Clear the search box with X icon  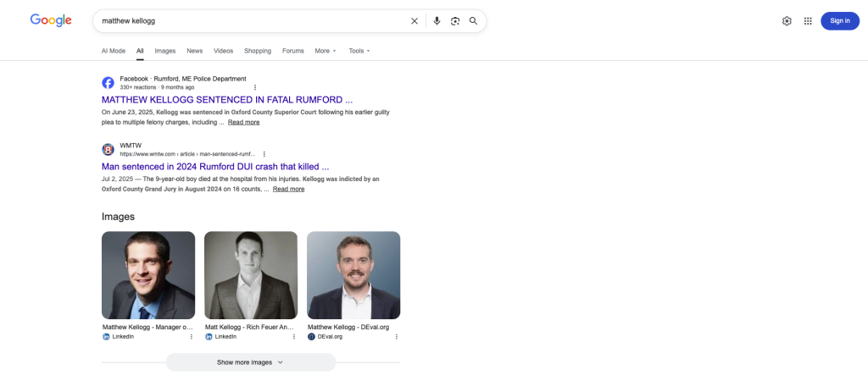point(414,21)
